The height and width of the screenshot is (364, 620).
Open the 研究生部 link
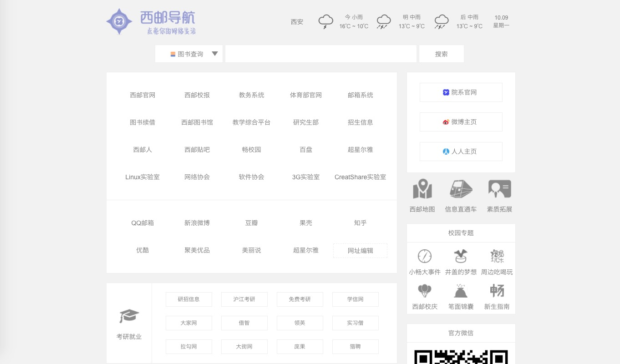pyautogui.click(x=306, y=122)
